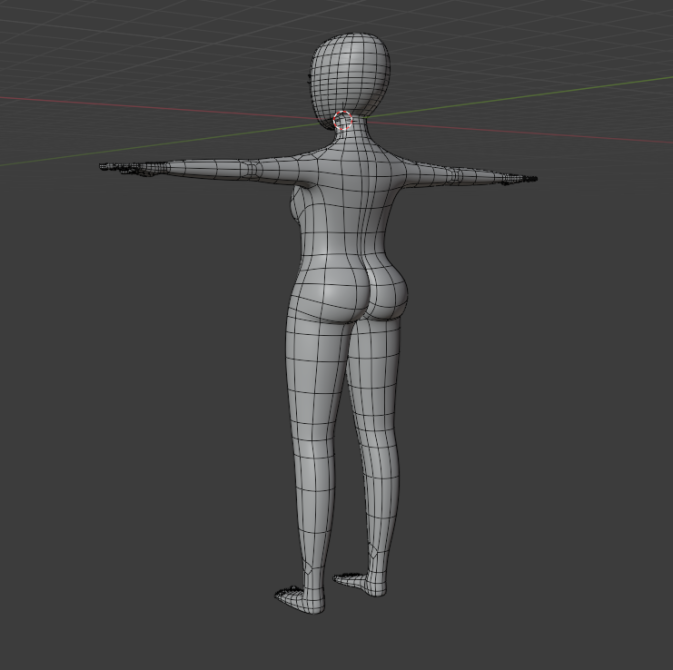Click the model's right foot

tap(360, 584)
